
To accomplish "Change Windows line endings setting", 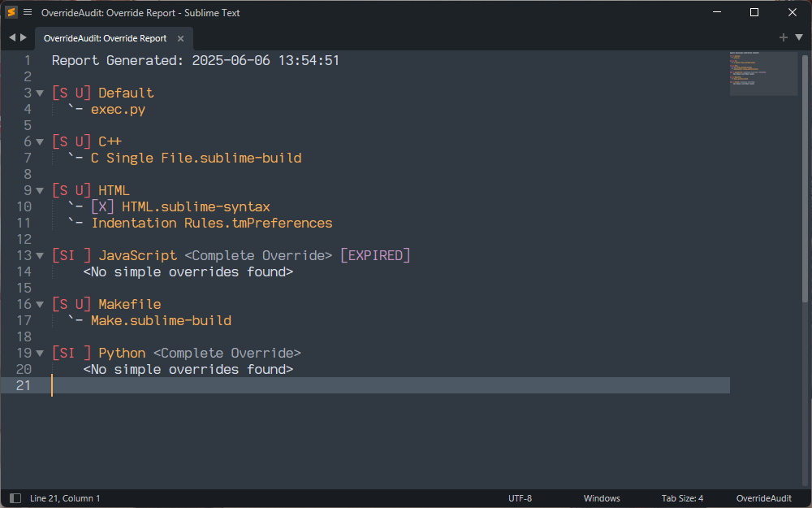I will click(601, 498).
